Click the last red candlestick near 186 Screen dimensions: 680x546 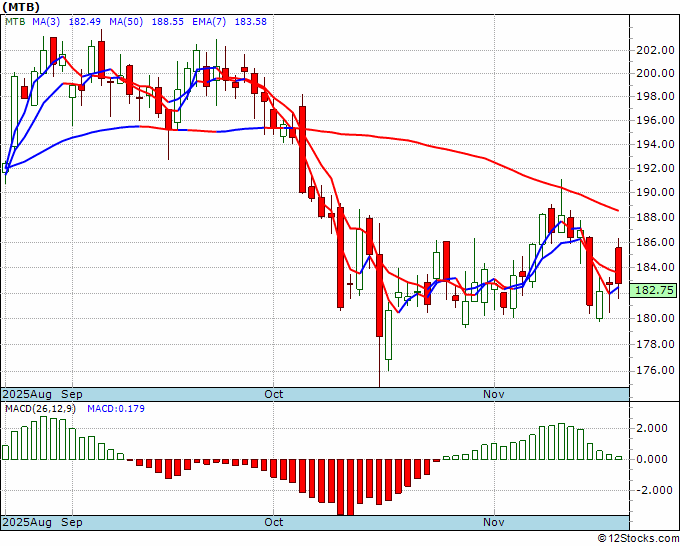click(618, 265)
